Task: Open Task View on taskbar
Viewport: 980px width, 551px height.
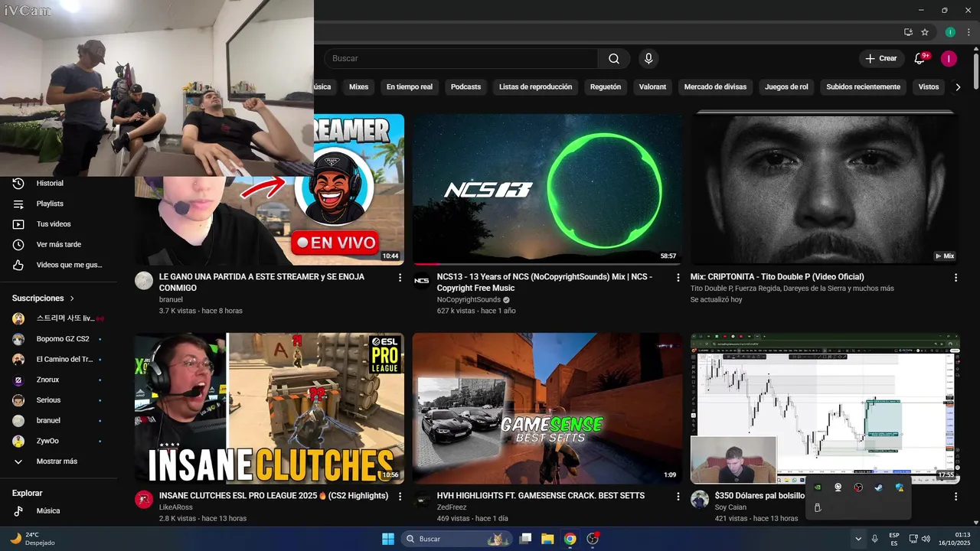Action: click(x=525, y=539)
